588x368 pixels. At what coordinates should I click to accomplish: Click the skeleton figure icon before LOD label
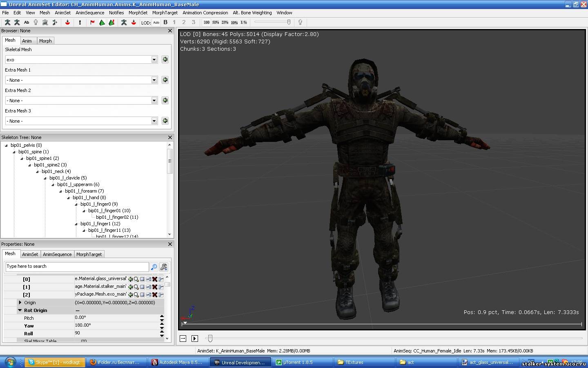(124, 22)
